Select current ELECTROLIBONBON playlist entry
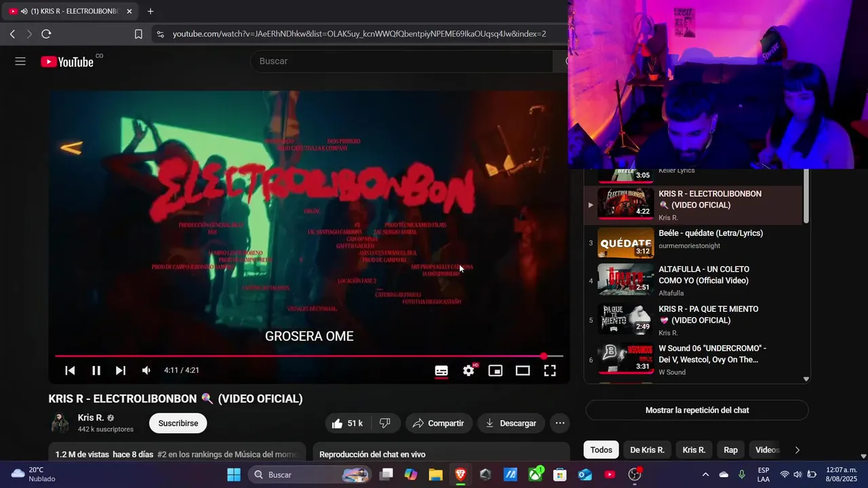This screenshot has width=868, height=488. pos(692,205)
